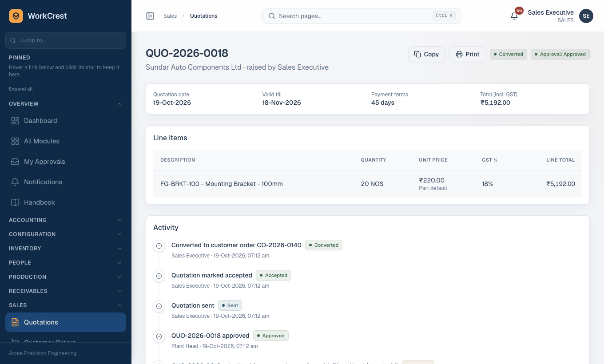This screenshot has height=364, width=604.
Task: Click the Approval: Approved status badge
Action: click(x=560, y=54)
